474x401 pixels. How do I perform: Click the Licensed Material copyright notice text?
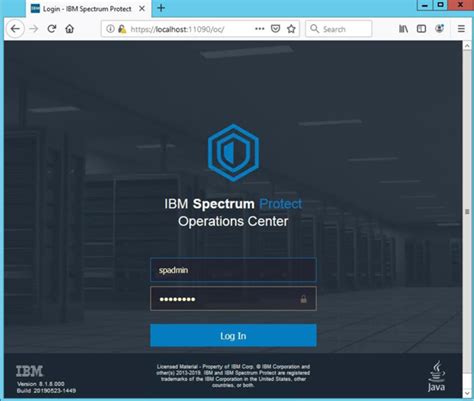tap(233, 376)
